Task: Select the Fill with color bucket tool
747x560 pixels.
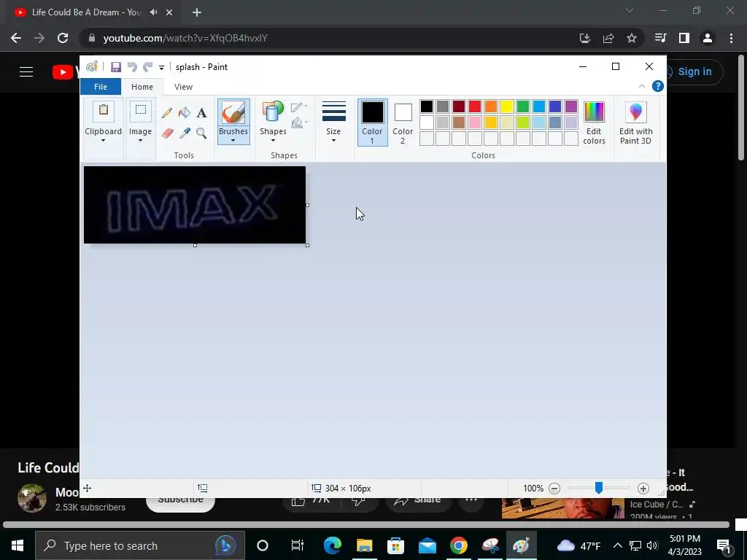Action: 185,113
